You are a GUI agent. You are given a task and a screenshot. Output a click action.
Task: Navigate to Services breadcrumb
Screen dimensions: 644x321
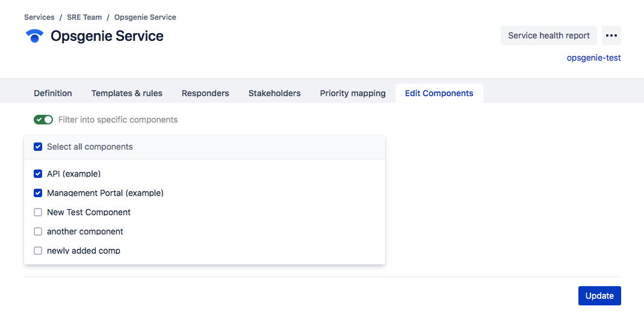(x=40, y=17)
